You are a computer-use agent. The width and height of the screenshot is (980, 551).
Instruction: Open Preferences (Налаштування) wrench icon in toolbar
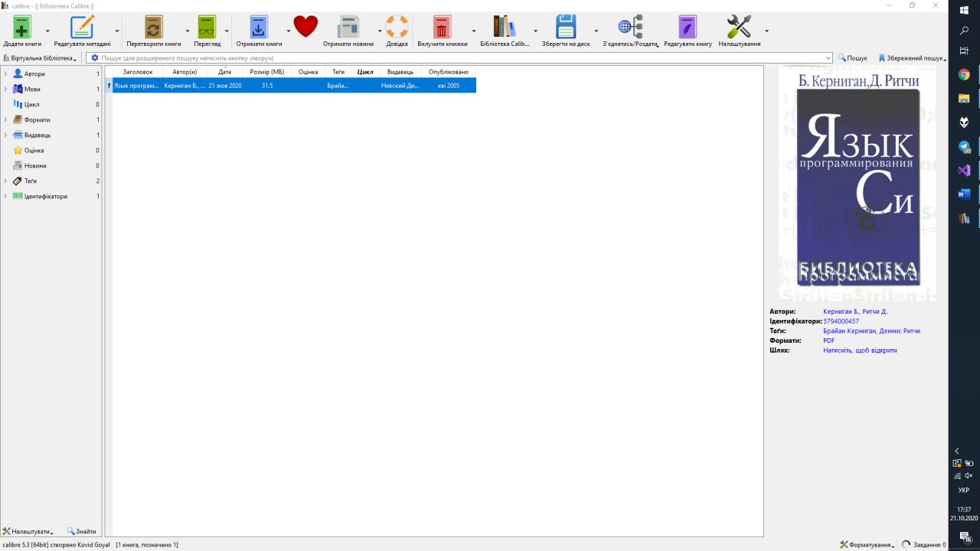[739, 27]
